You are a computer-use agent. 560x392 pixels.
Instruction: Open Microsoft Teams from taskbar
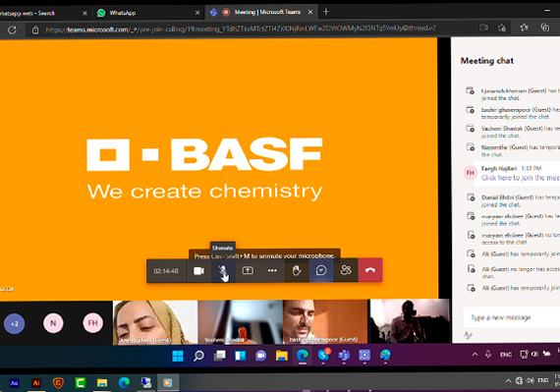point(344,356)
